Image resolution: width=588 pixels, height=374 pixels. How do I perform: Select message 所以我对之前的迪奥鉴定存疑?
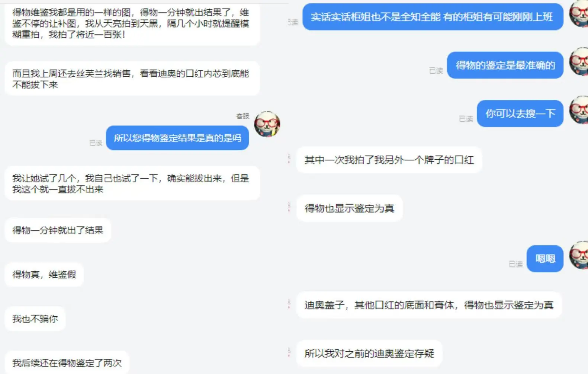[369, 354]
